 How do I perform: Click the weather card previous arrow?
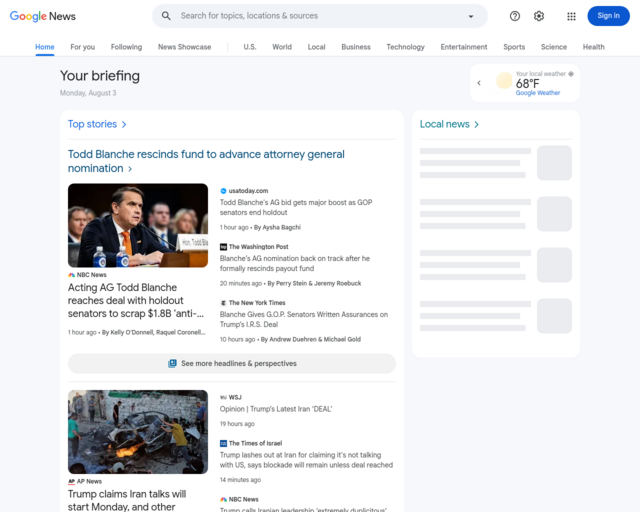tap(479, 83)
